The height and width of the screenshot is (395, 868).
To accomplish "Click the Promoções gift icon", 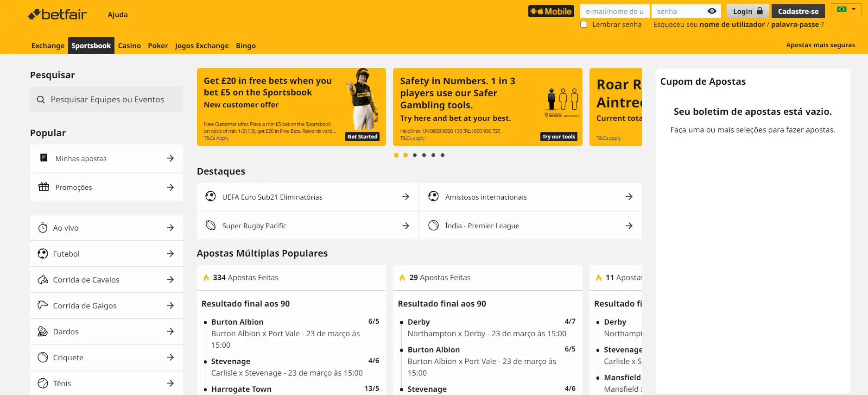I will click(x=44, y=187).
